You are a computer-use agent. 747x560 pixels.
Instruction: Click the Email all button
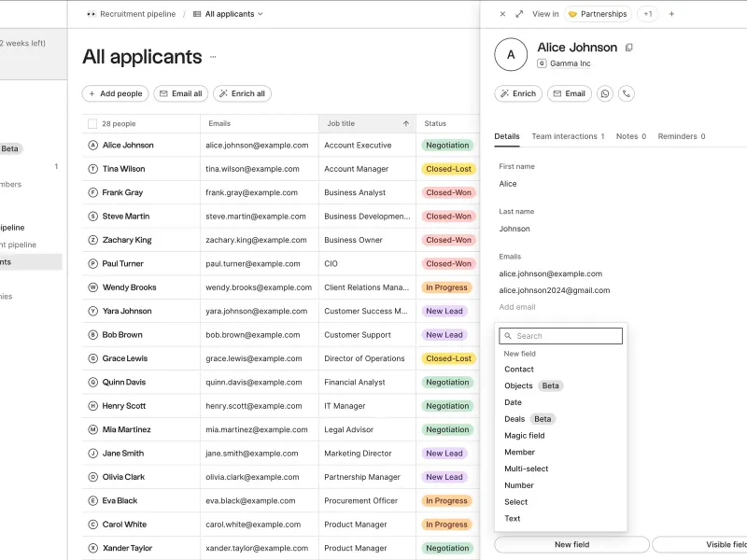[x=180, y=94]
